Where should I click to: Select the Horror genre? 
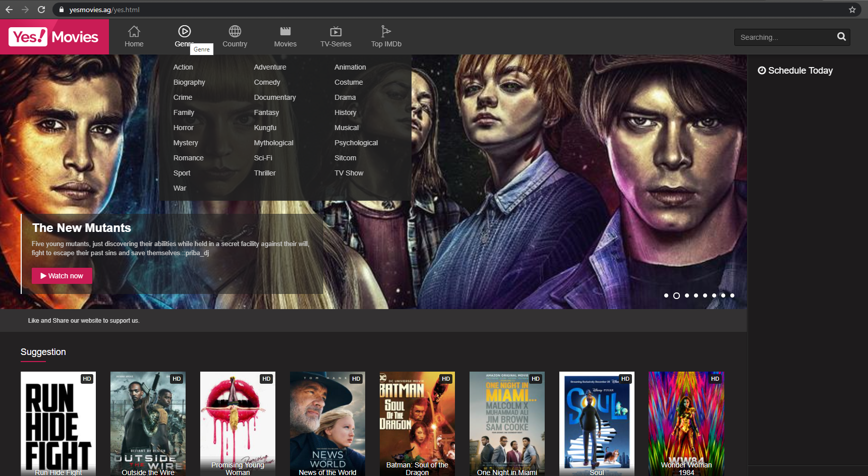point(184,128)
